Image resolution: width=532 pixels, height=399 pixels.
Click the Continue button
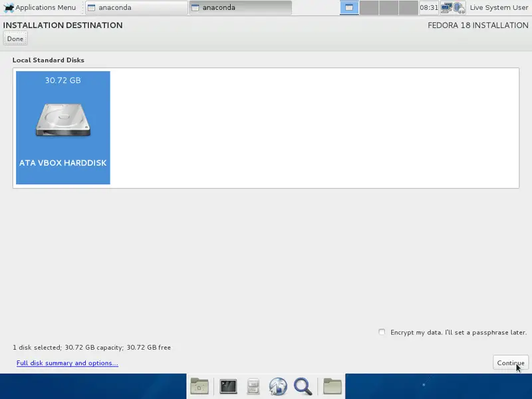(511, 362)
